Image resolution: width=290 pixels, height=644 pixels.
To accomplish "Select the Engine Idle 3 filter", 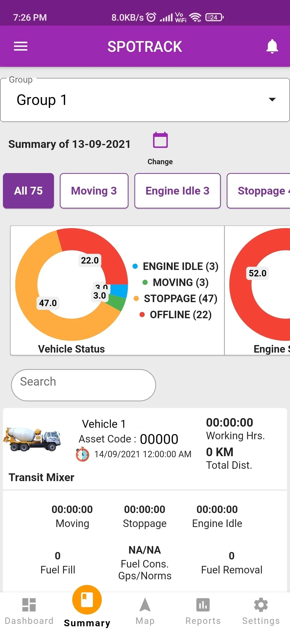I will (x=177, y=191).
